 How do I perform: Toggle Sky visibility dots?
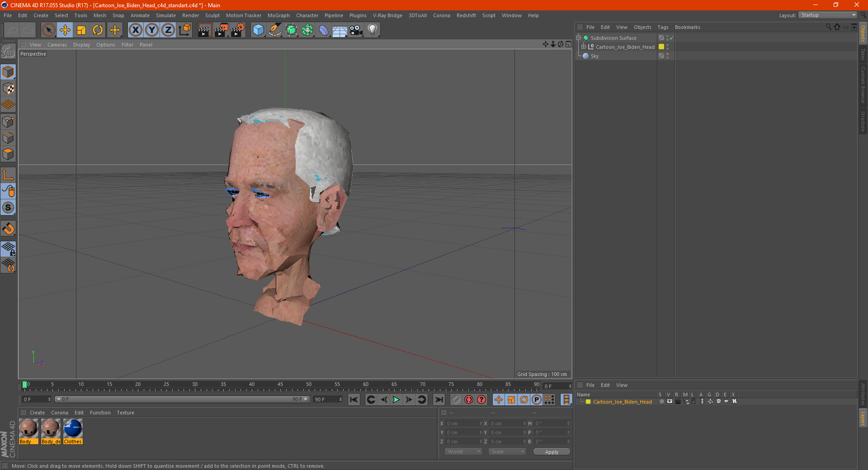pyautogui.click(x=667, y=56)
